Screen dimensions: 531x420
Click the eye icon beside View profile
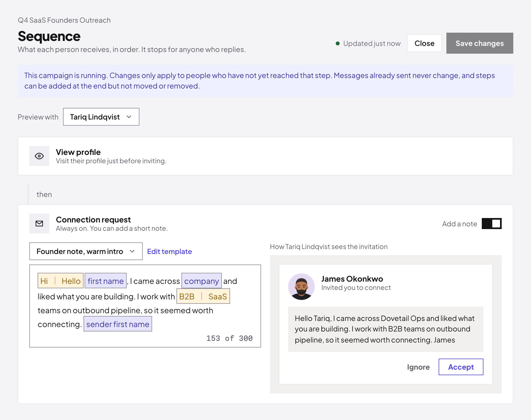click(39, 156)
